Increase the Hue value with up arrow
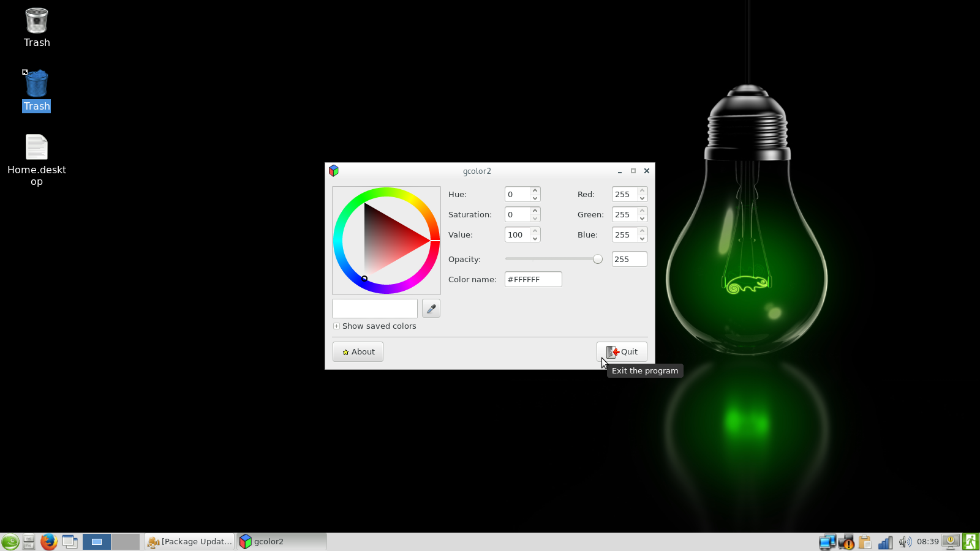 point(535,190)
